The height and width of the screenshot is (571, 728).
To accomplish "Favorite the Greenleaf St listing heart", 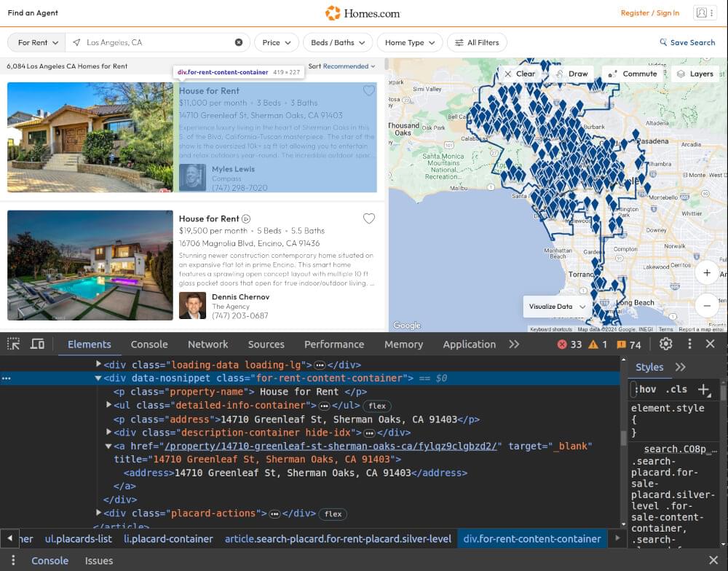I will tap(369, 91).
